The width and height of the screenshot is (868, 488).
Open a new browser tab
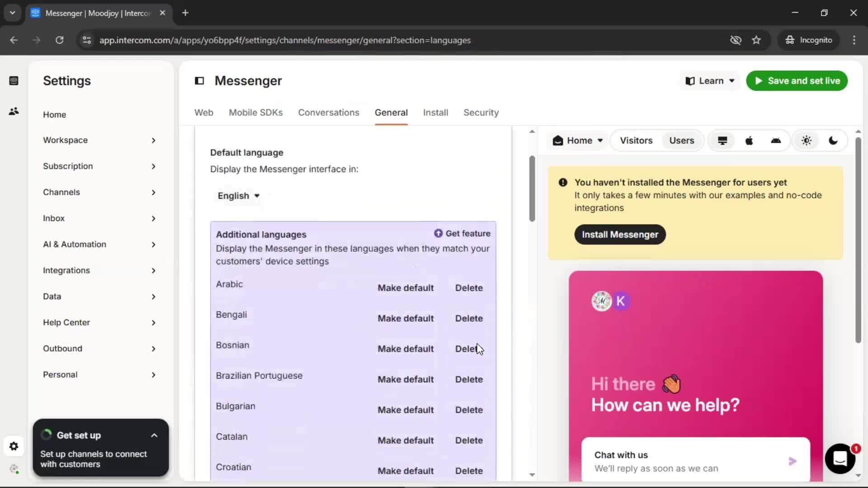pos(185,13)
